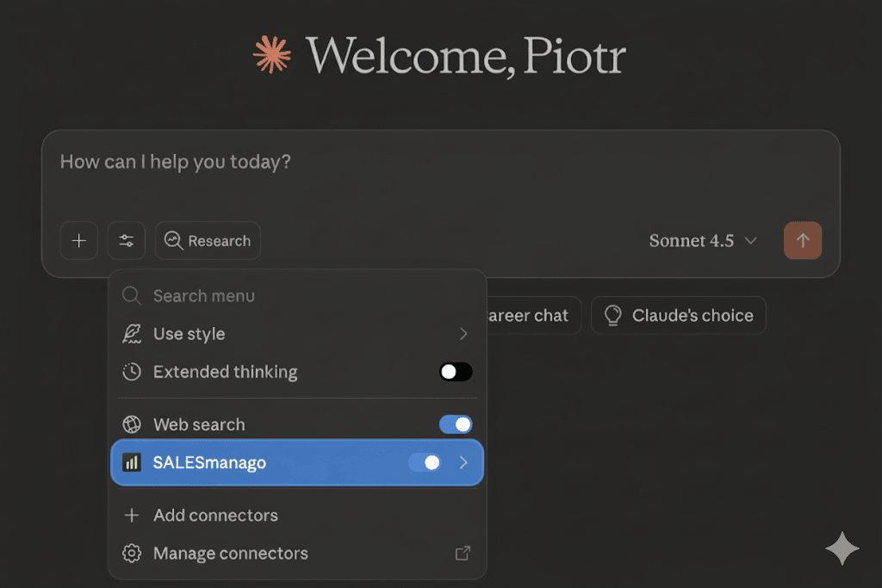Click the Claude starburst logo
This screenshot has width=882, height=588.
coord(271,54)
